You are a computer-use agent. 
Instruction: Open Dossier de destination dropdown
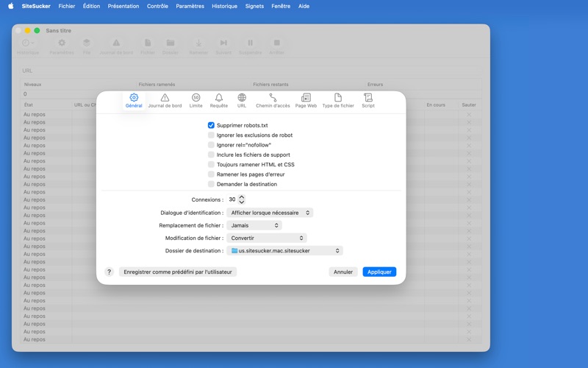coord(284,250)
